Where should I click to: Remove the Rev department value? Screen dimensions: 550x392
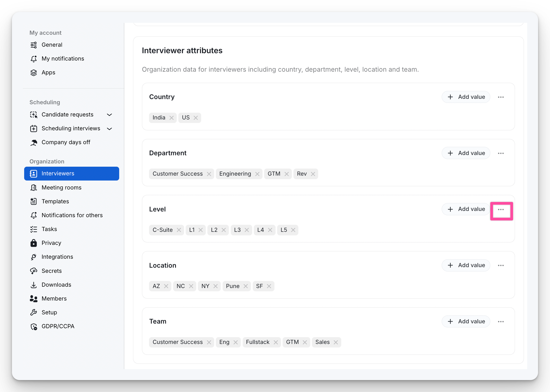[x=313, y=174]
